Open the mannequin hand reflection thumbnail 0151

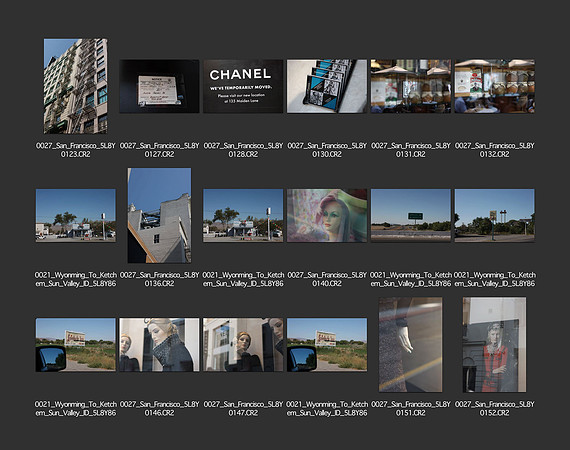(x=411, y=345)
